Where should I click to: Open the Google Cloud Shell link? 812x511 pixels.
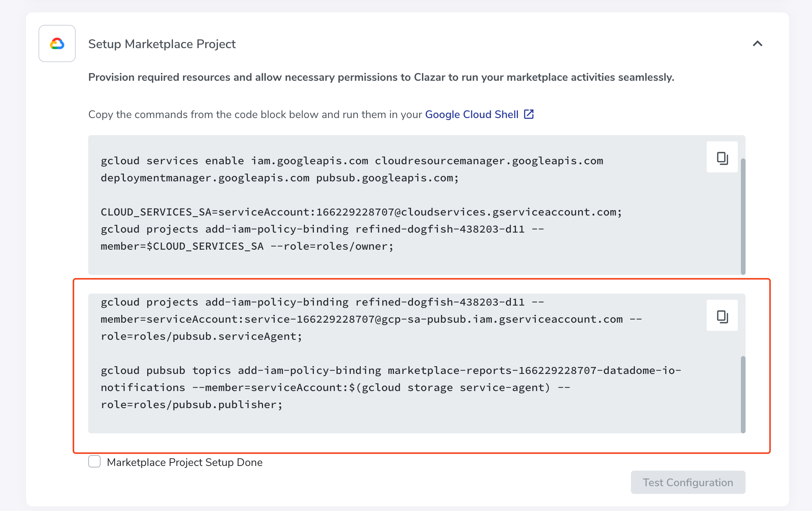point(472,115)
